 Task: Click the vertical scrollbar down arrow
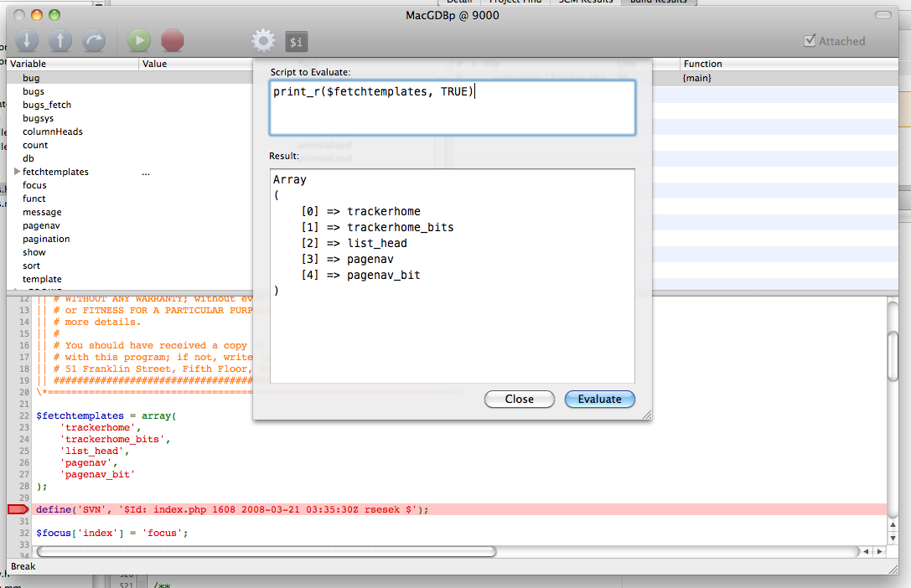(893, 538)
